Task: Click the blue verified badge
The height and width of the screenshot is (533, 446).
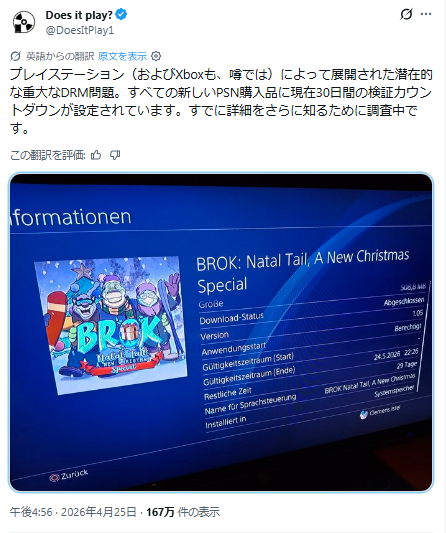Action: point(121,15)
